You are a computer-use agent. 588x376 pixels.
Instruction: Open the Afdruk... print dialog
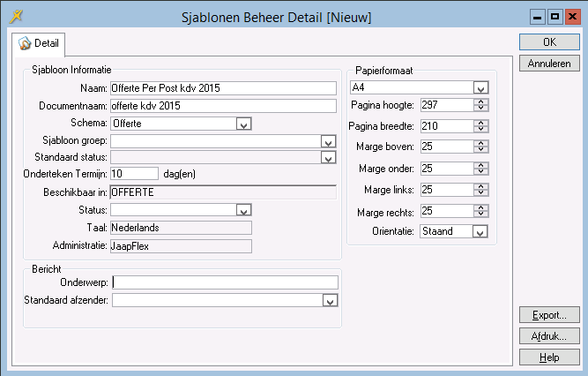(549, 336)
